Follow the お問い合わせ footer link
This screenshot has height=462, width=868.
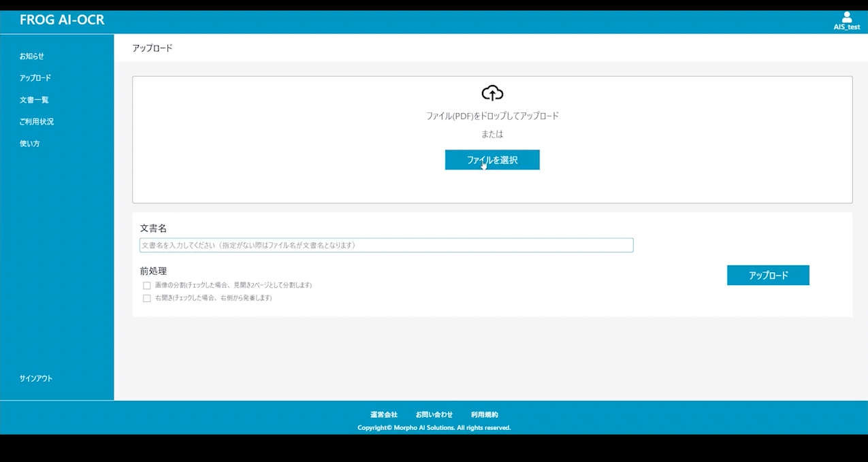(434, 414)
